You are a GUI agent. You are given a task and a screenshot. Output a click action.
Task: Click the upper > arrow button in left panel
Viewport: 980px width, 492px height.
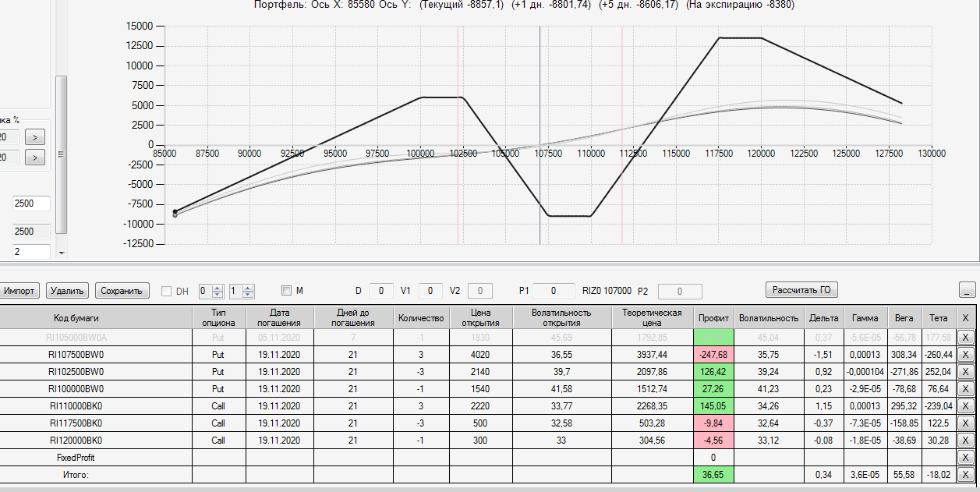35,137
